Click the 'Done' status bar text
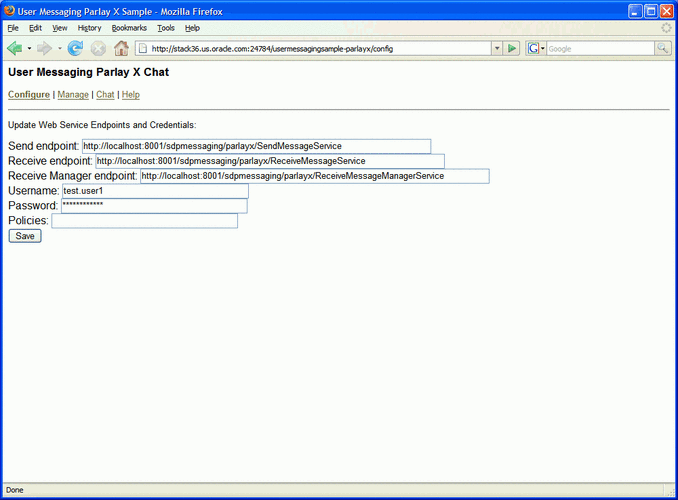 pos(15,490)
